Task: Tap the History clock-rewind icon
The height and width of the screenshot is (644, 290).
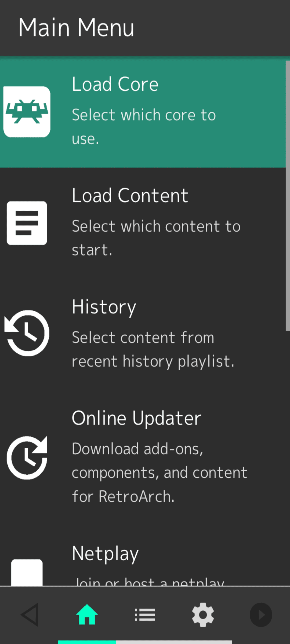Action: [x=27, y=333]
